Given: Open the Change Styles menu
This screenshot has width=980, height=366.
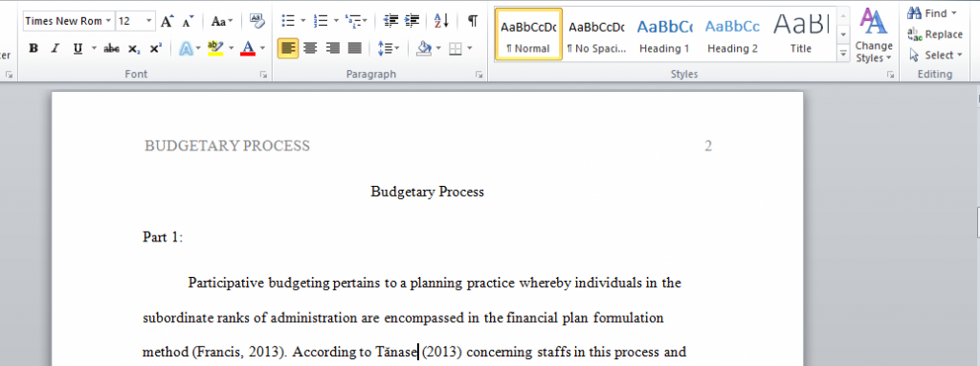Looking at the screenshot, I should (874, 35).
